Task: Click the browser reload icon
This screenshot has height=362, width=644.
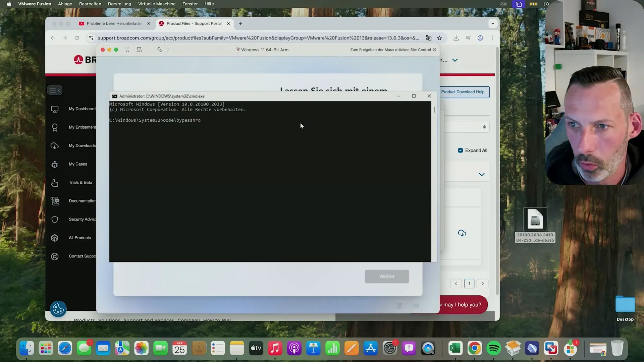Action: tap(77, 38)
